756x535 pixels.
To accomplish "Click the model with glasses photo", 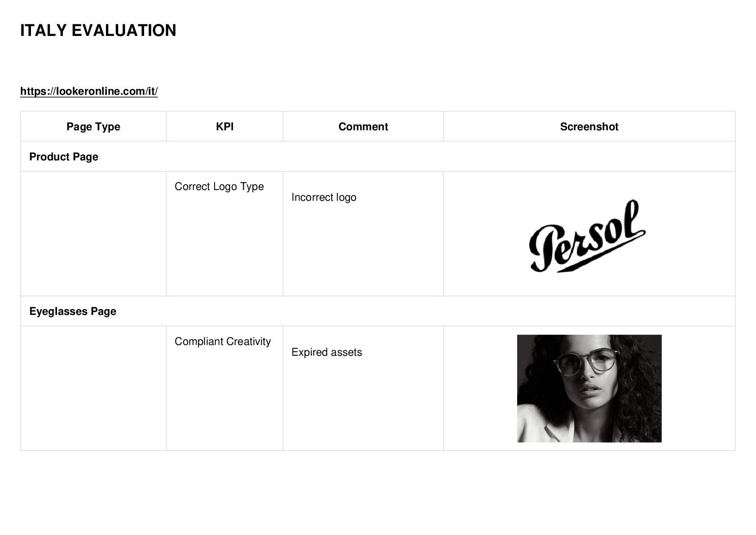I will pos(589,389).
